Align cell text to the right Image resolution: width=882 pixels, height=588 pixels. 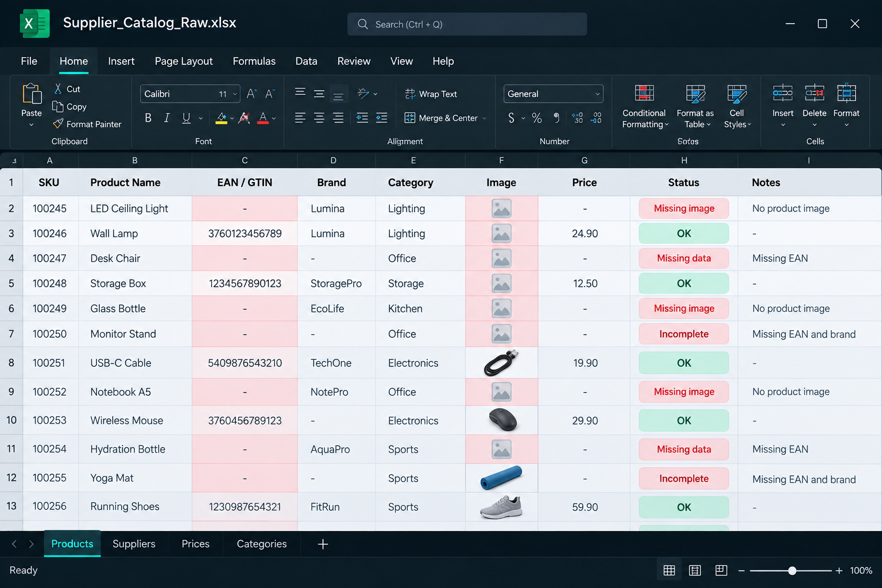tap(339, 118)
